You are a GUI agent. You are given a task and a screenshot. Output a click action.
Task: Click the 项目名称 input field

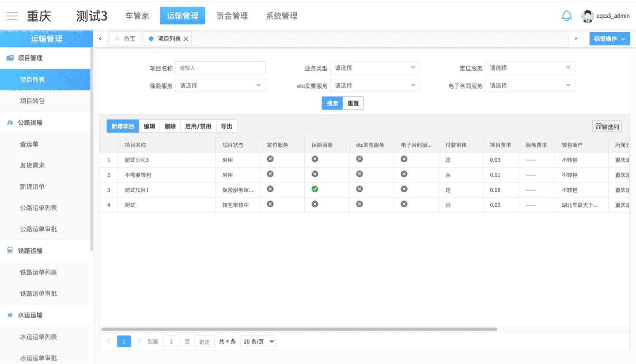(220, 68)
